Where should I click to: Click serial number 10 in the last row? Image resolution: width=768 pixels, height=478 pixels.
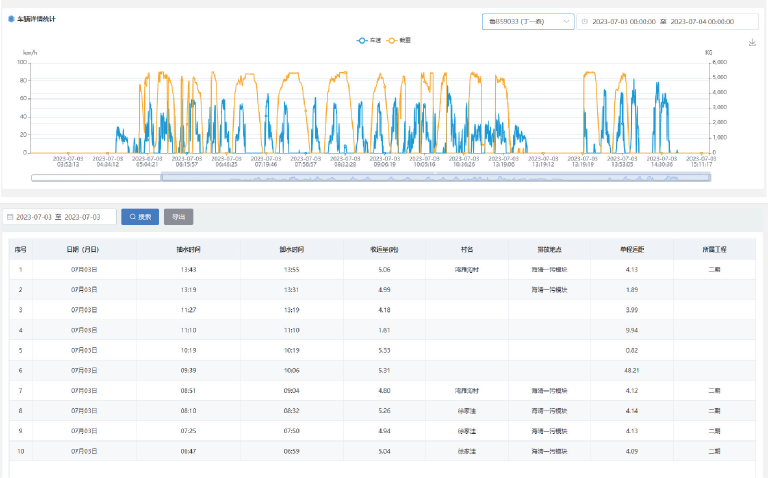tap(21, 451)
